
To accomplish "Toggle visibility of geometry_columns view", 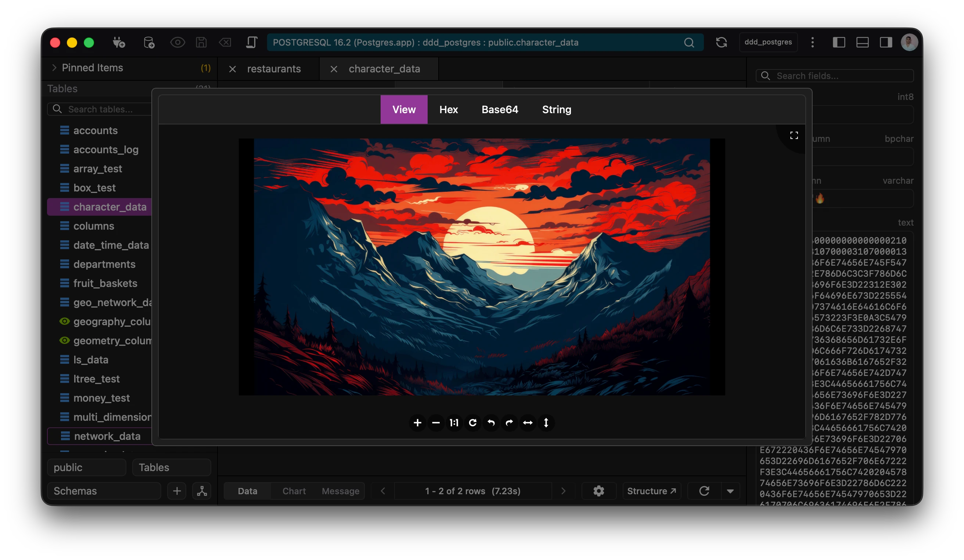I will click(64, 341).
